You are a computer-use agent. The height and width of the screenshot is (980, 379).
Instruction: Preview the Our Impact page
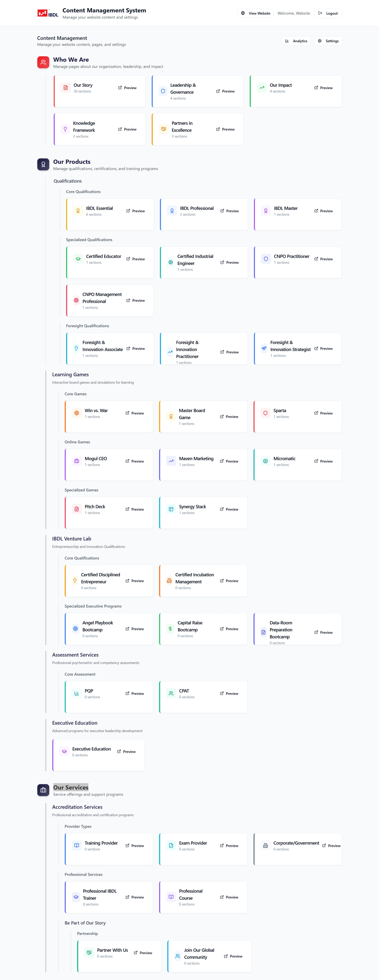click(x=323, y=88)
